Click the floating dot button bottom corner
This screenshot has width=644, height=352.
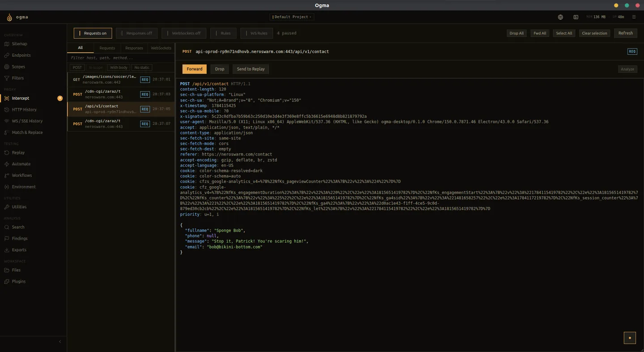pyautogui.click(x=630, y=338)
